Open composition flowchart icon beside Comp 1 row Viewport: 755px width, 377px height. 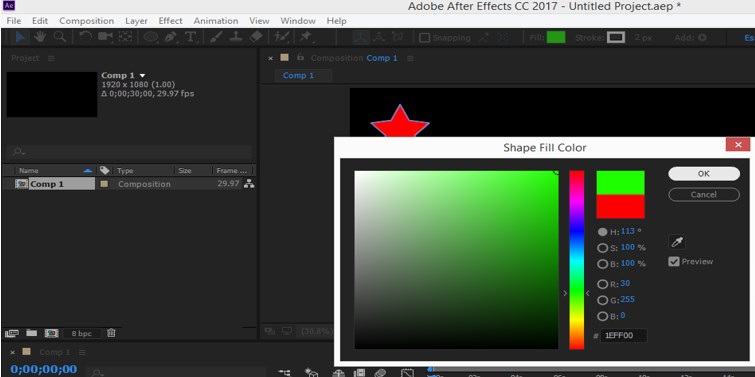tap(249, 183)
